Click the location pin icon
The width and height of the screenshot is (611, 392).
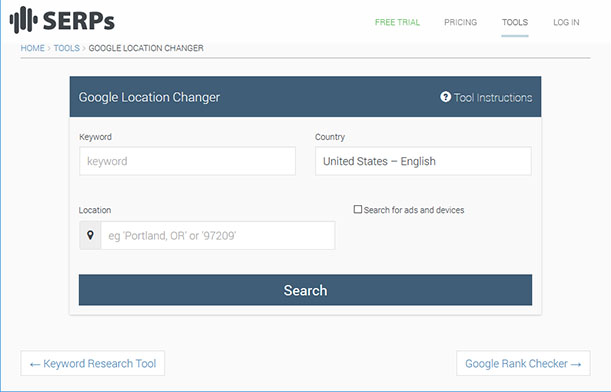[x=90, y=235]
